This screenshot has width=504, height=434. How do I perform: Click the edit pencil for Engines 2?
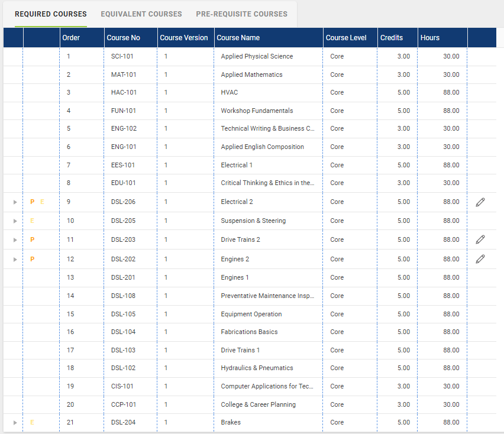480,259
